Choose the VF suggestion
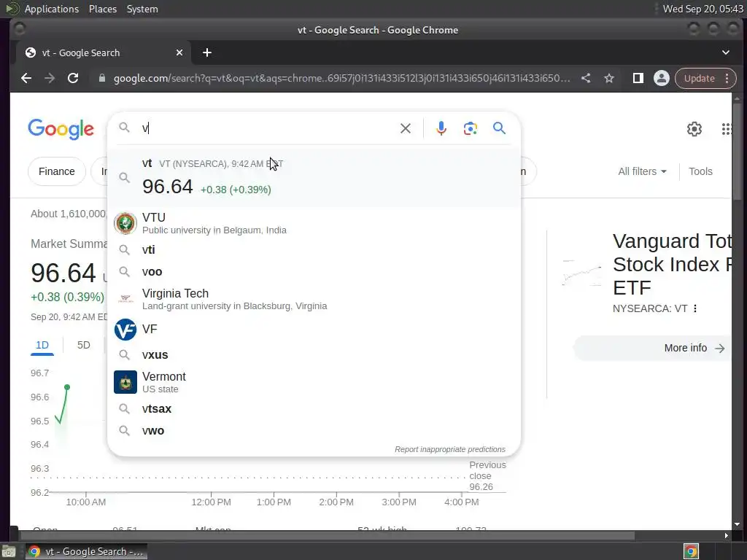Viewport: 747px width, 560px height. tap(314, 329)
